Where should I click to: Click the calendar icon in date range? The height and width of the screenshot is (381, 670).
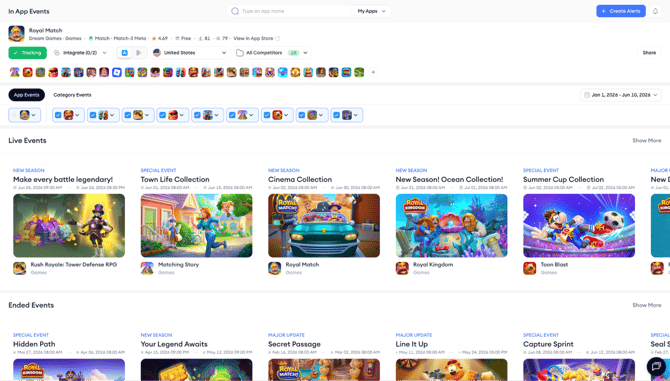coord(587,95)
